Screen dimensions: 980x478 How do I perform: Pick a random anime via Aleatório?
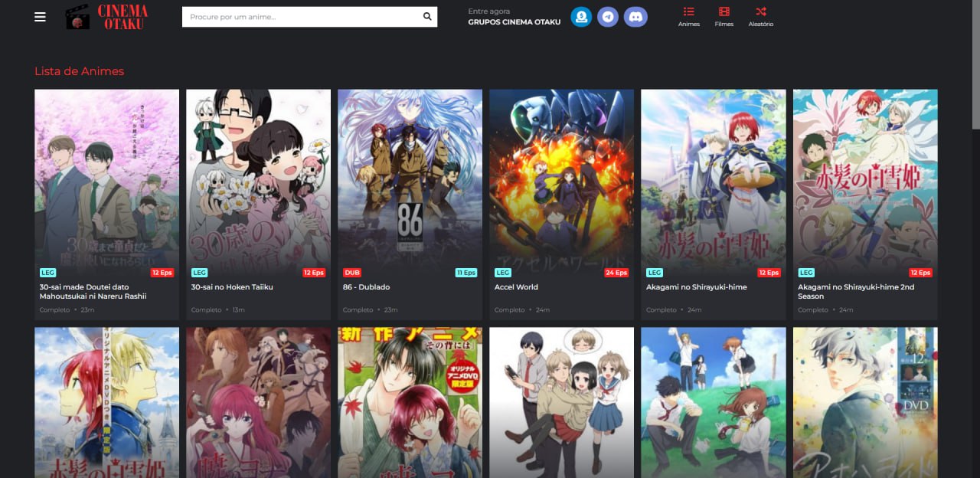point(760,17)
